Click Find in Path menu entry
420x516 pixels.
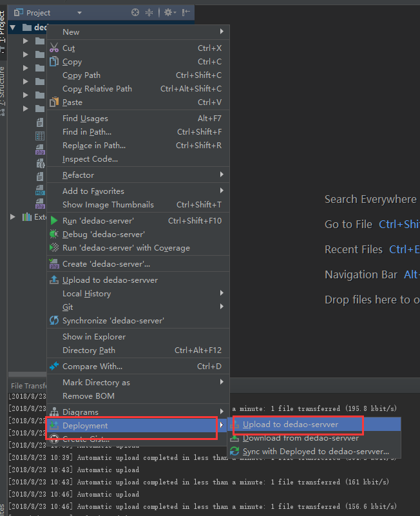pos(87,132)
